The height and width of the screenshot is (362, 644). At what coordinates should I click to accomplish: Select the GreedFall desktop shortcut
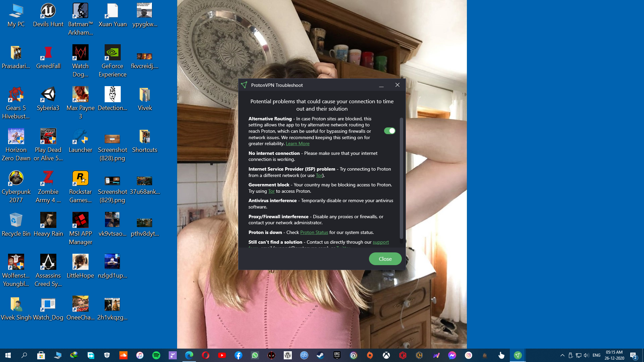coord(48,57)
